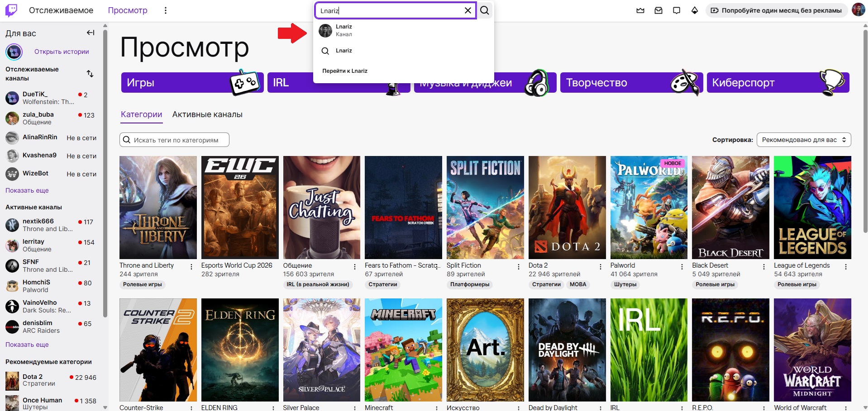Open the whispers chat bubble icon

tap(677, 10)
